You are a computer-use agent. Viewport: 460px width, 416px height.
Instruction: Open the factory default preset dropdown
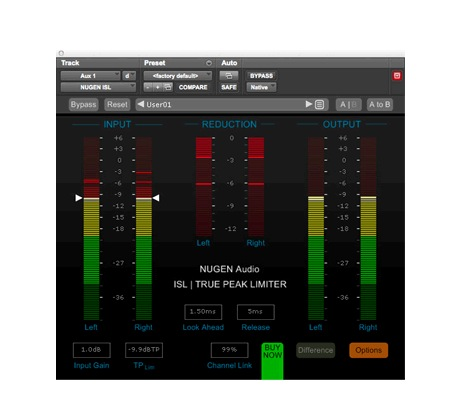click(178, 76)
